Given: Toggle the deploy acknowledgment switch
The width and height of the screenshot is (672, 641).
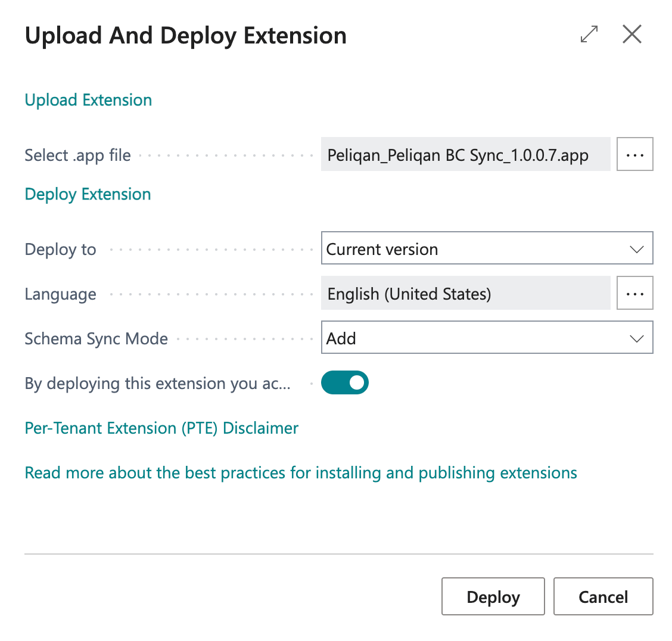Looking at the screenshot, I should click(344, 382).
